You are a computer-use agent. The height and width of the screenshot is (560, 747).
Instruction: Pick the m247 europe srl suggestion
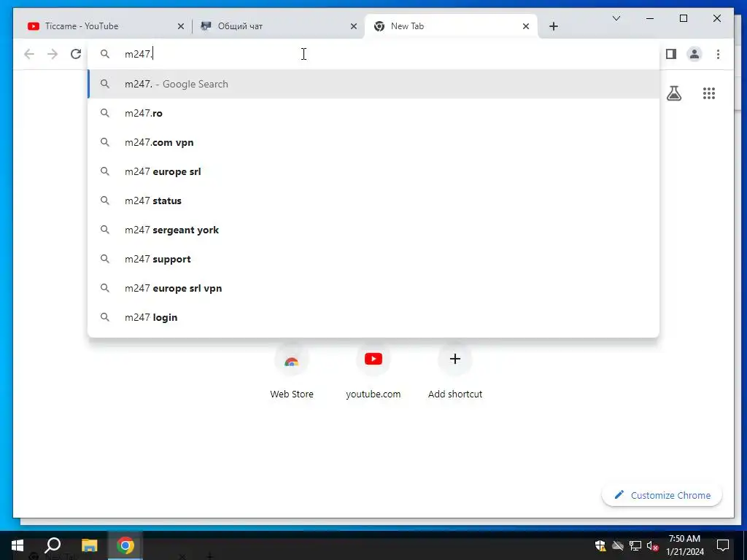(373, 171)
